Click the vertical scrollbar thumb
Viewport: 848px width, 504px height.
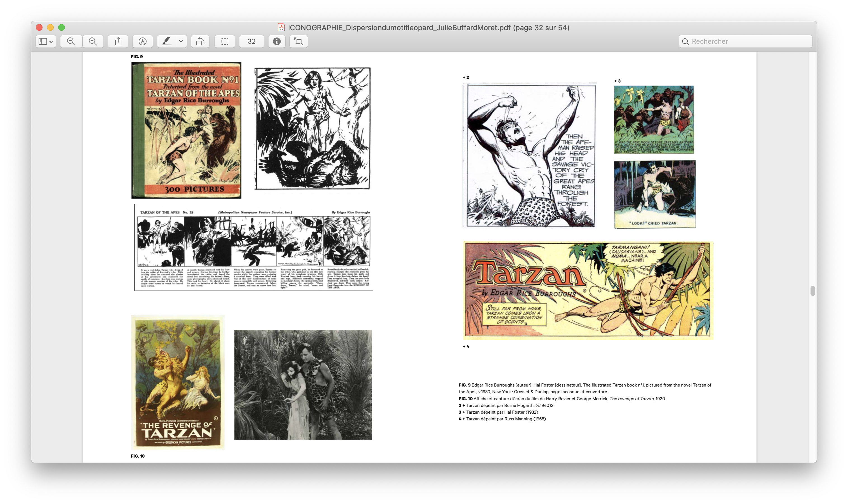[x=812, y=291]
